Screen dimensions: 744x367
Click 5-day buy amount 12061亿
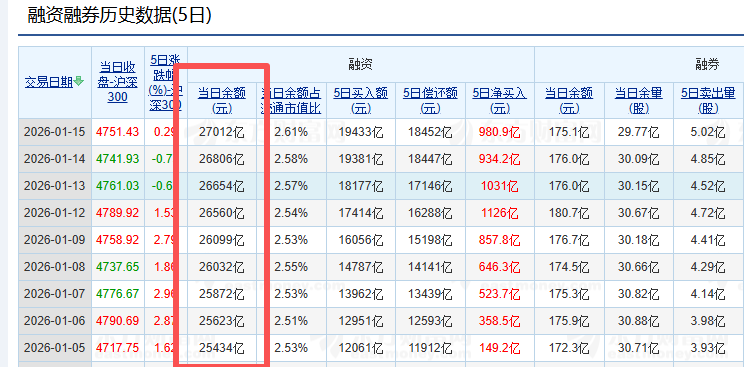(361, 348)
